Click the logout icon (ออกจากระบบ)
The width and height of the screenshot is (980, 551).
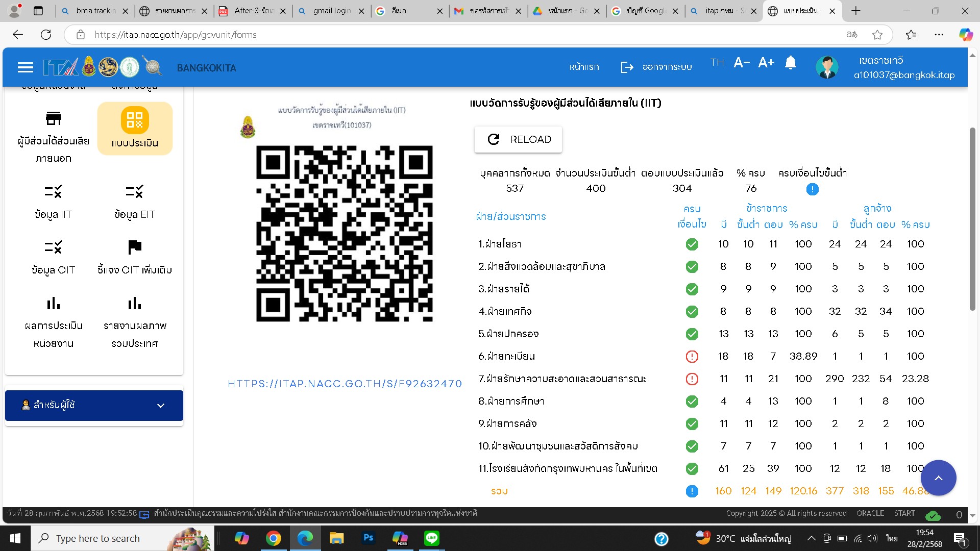tap(626, 67)
